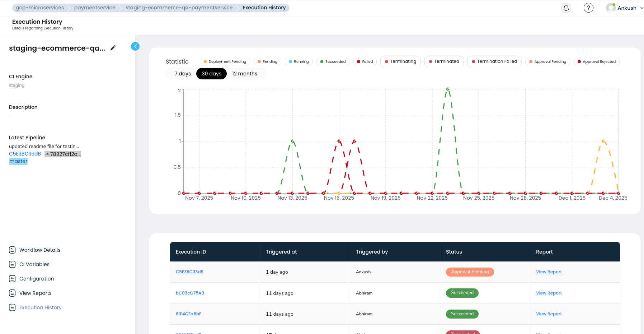Click the Ankush user avatar
This screenshot has height=334, width=644.
(611, 8)
